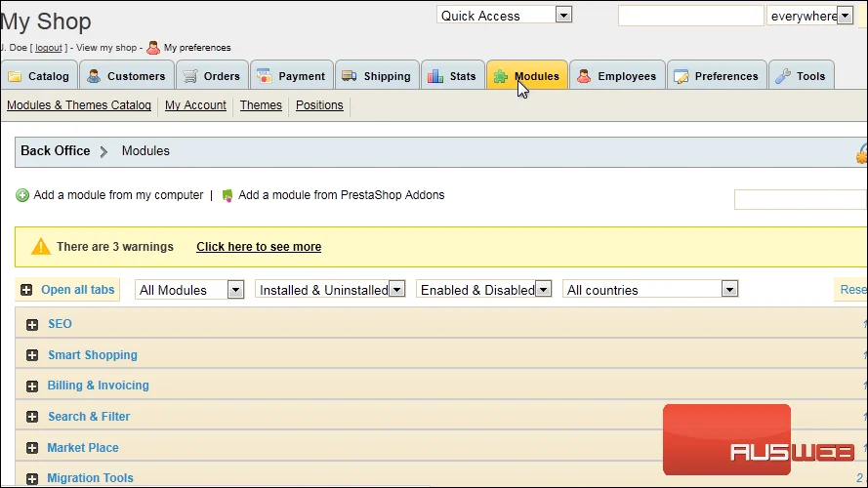Open the Employees tab
The image size is (868, 488).
click(x=617, y=75)
